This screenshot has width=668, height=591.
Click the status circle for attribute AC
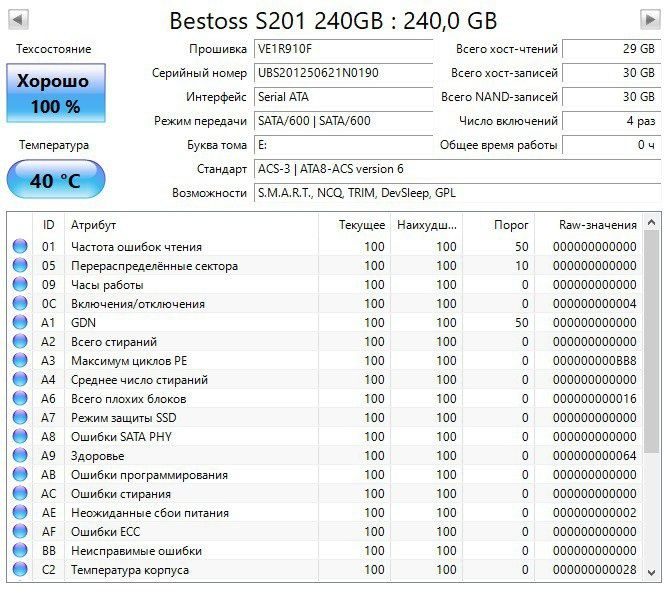point(20,493)
